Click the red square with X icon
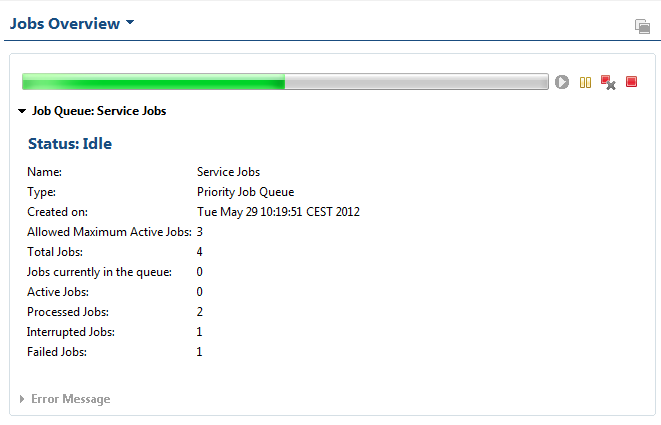661x425 pixels. tap(608, 82)
